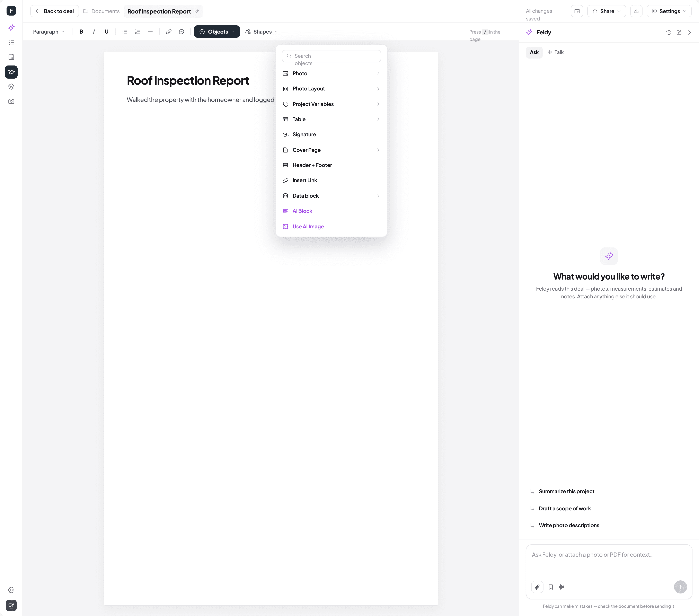Open the settings gear in left sidebar
The height and width of the screenshot is (616, 699).
11,590
